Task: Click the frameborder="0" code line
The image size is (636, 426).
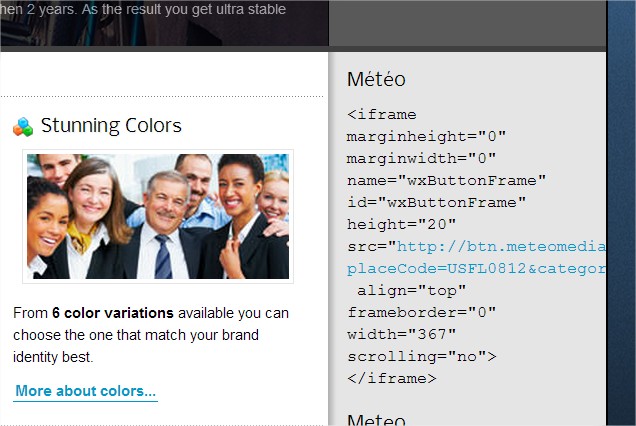Action: [x=421, y=312]
